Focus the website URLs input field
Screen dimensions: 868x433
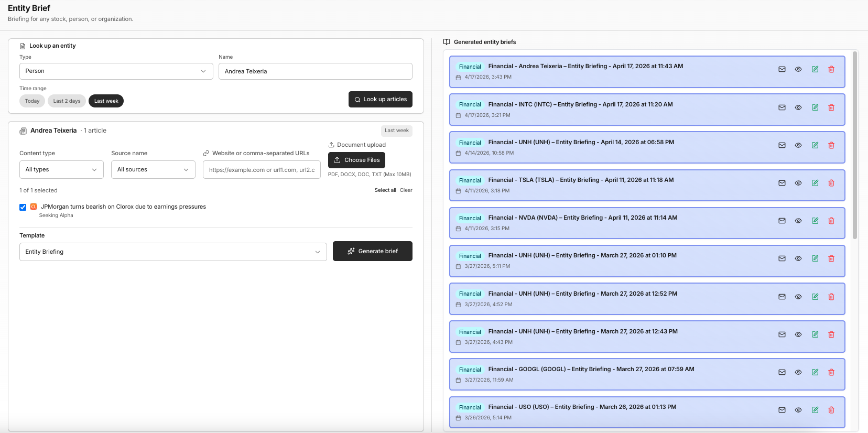(262, 170)
